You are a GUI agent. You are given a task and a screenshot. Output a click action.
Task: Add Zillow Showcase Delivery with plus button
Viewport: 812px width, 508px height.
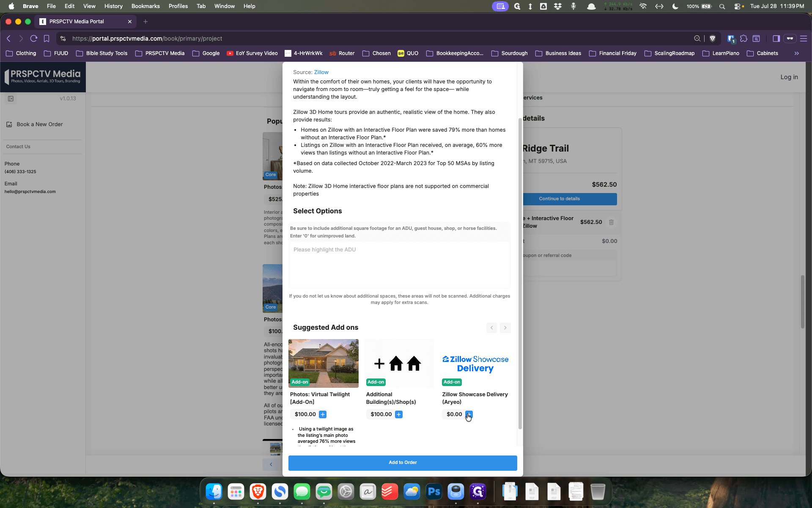pyautogui.click(x=469, y=414)
